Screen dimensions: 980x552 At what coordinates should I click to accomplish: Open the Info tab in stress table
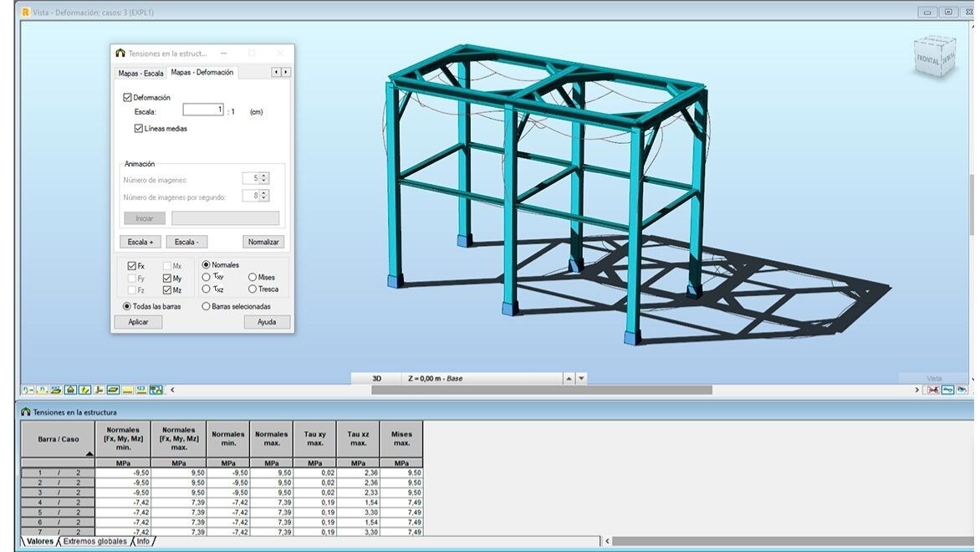click(x=143, y=541)
